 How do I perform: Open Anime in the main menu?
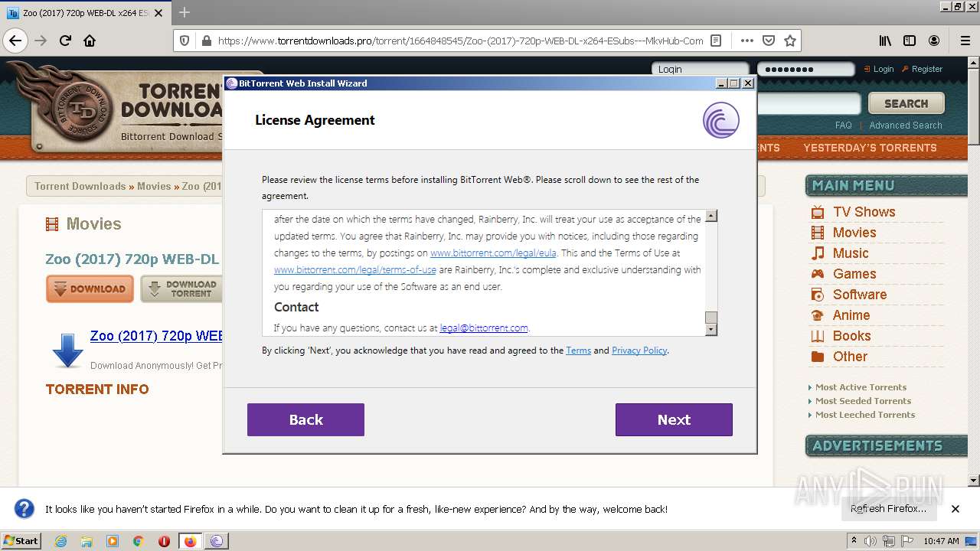pos(851,315)
